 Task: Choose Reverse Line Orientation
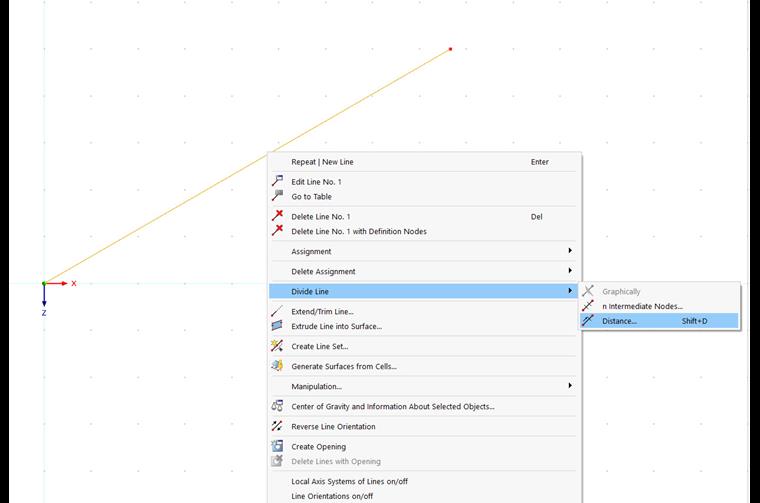[425, 426]
